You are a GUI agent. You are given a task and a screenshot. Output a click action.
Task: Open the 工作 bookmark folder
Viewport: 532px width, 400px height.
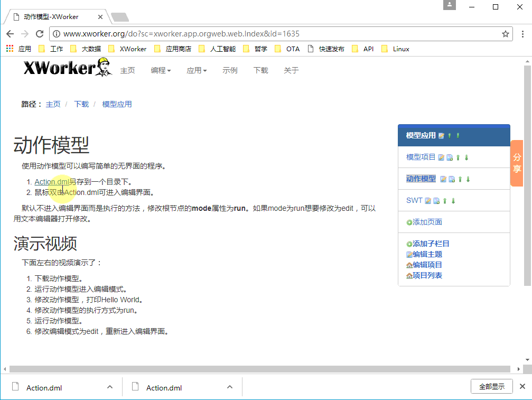click(51, 49)
